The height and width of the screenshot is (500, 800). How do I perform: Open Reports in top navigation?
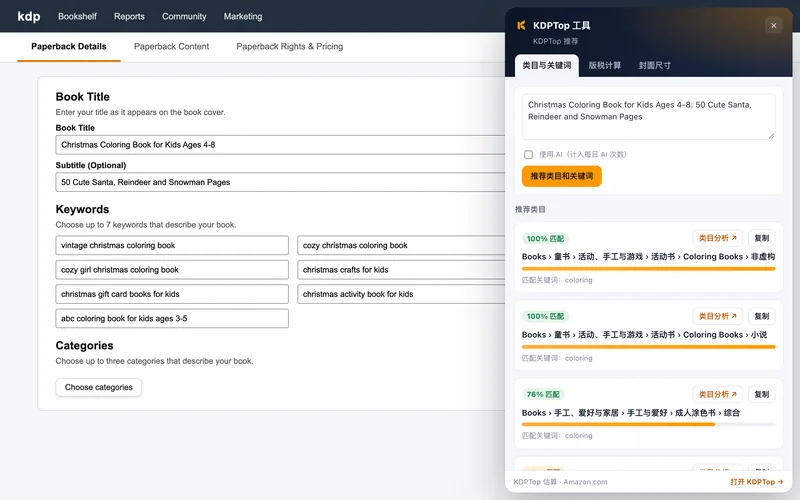pos(129,16)
